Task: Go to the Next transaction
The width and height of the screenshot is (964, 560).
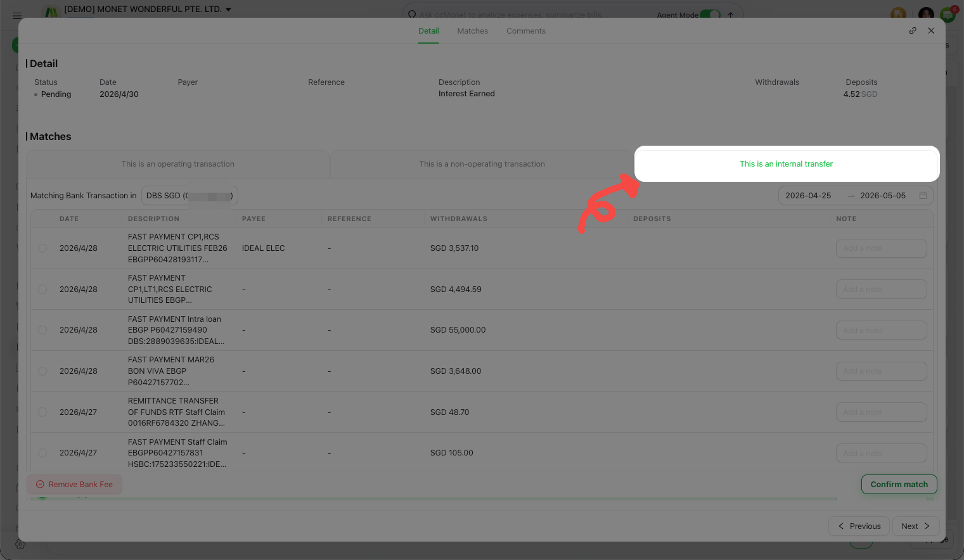Action: [915, 526]
